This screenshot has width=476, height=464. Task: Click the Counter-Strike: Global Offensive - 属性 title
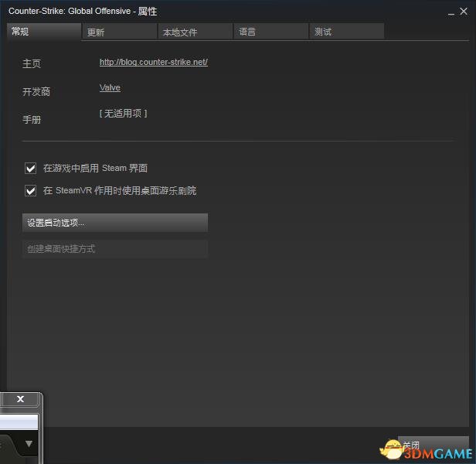[x=83, y=12]
